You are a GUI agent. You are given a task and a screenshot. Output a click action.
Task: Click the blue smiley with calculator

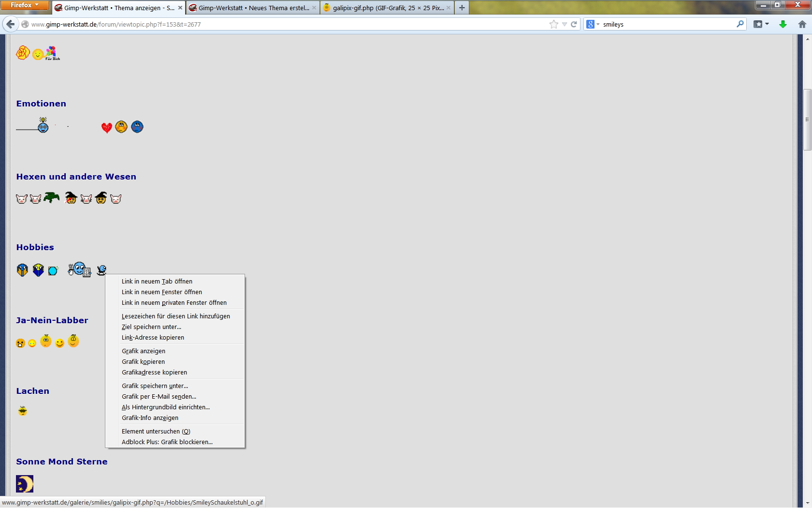pos(80,269)
